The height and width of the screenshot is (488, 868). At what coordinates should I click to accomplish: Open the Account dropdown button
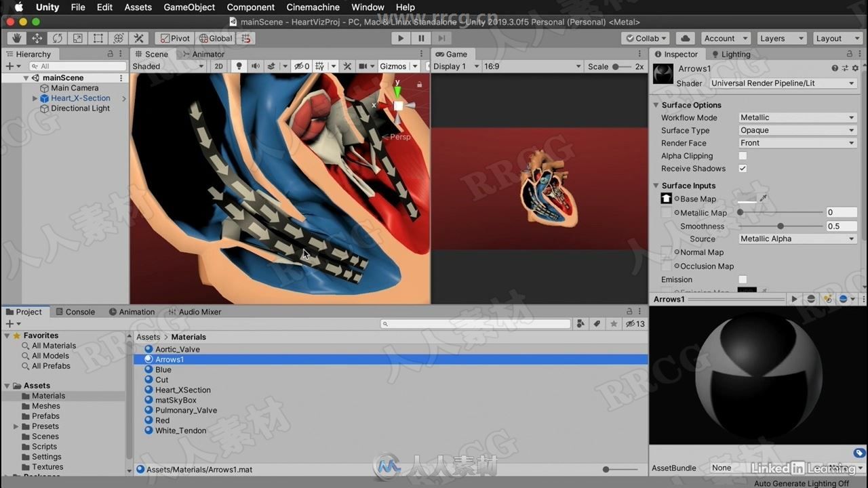click(x=725, y=39)
